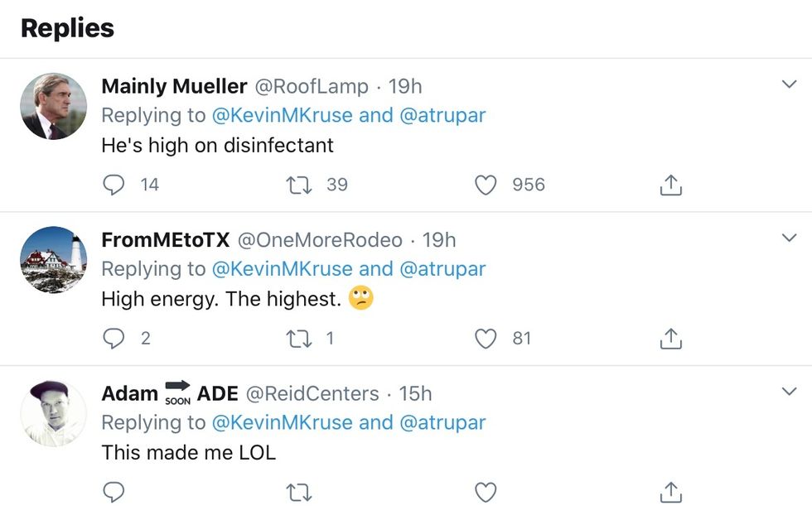Image resolution: width=812 pixels, height=515 pixels.
Task: Open the @KevinMKruse link in Mainly Mueller's reply
Action: point(283,115)
